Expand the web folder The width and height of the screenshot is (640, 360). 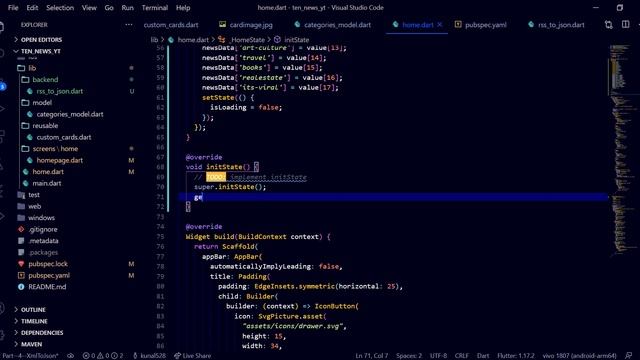tap(35, 207)
